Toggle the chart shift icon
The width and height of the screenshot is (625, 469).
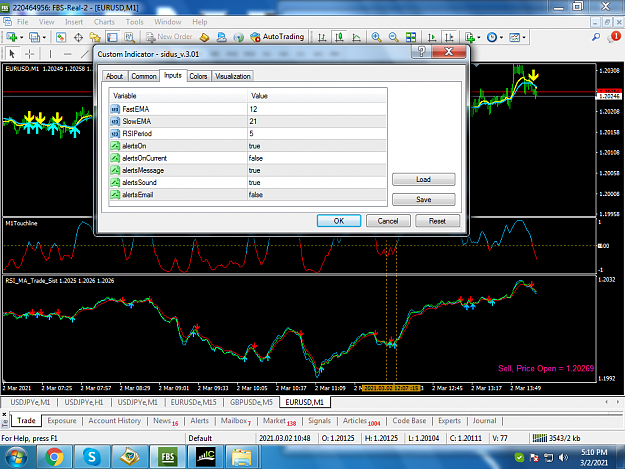pyautogui.click(x=449, y=37)
